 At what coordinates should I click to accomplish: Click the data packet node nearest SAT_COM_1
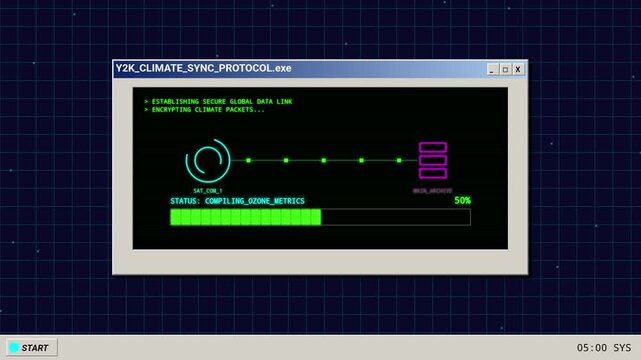(x=249, y=161)
